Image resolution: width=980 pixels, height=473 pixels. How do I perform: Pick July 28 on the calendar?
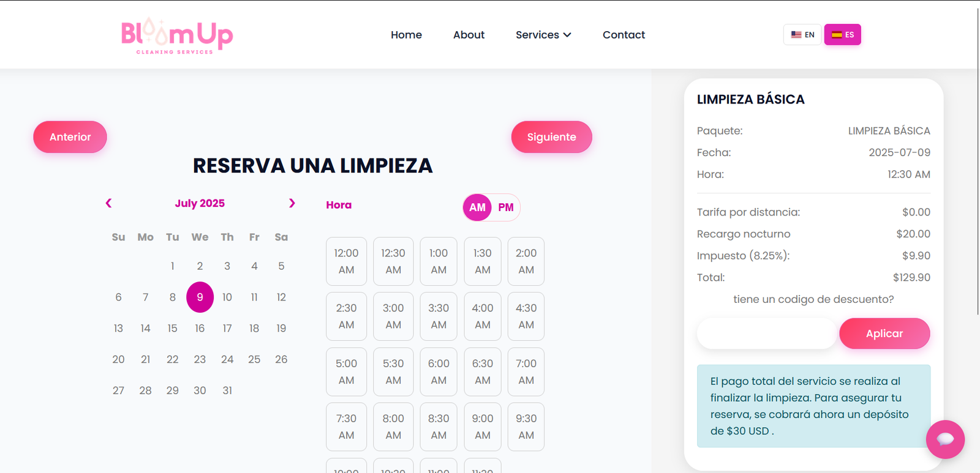(145, 390)
